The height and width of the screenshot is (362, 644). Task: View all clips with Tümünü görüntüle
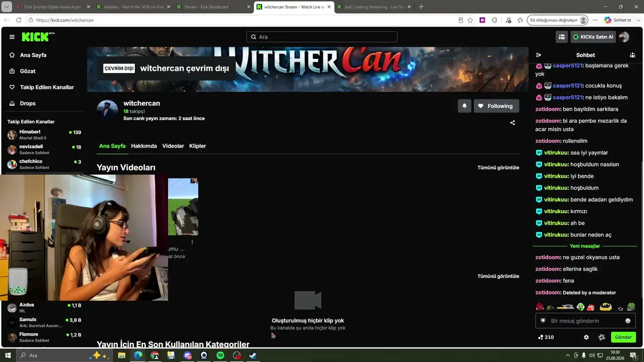coord(498,276)
